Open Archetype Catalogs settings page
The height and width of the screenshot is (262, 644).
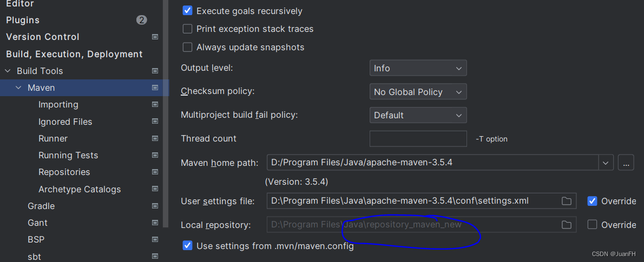coord(80,190)
